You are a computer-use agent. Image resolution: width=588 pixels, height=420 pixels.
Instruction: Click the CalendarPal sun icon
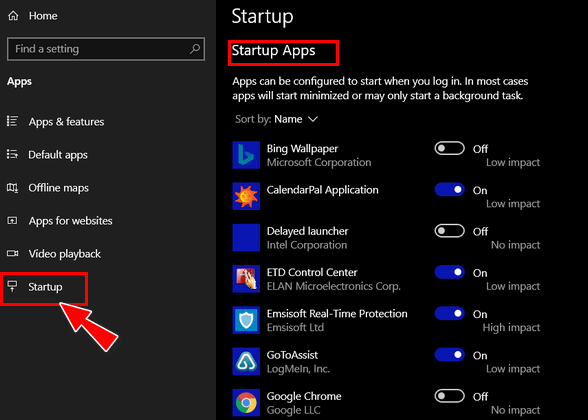[x=246, y=196]
